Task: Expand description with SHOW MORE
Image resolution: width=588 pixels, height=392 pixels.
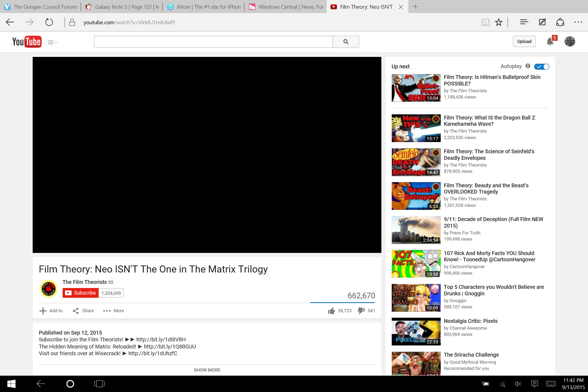Action: pyautogui.click(x=207, y=370)
